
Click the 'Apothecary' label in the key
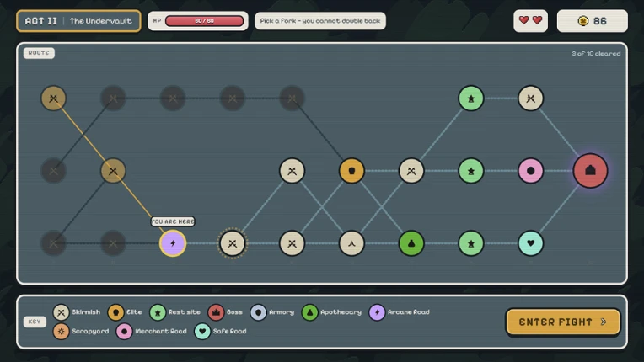click(341, 312)
